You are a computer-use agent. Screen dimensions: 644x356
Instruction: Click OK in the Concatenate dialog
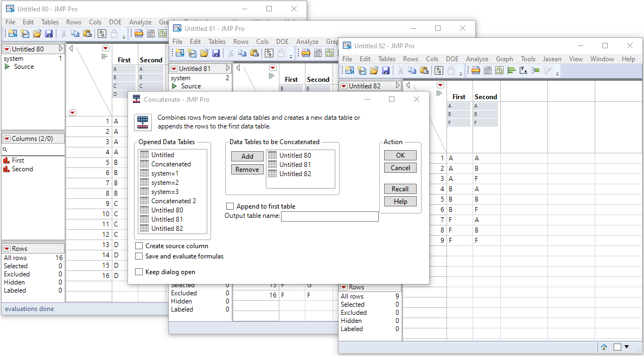(400, 155)
